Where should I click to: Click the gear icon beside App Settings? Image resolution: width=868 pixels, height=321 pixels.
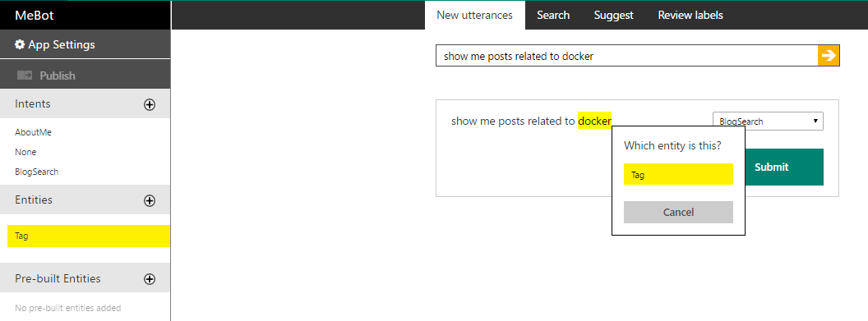click(x=20, y=45)
